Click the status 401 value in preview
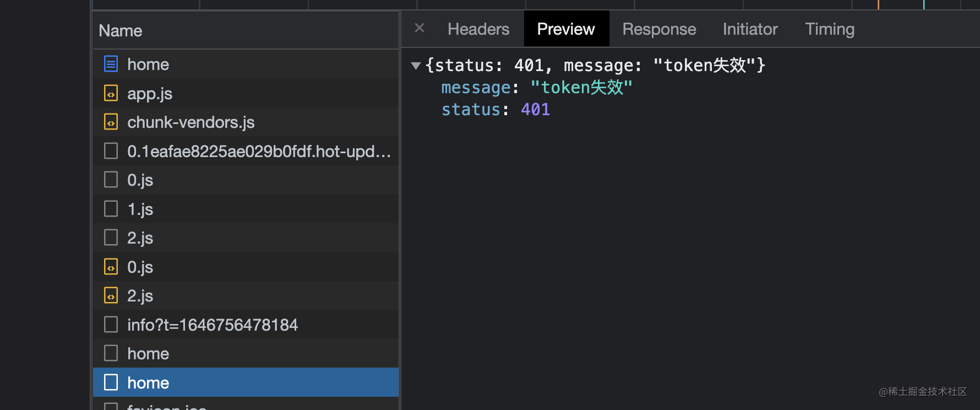This screenshot has height=410, width=980. pos(535,110)
